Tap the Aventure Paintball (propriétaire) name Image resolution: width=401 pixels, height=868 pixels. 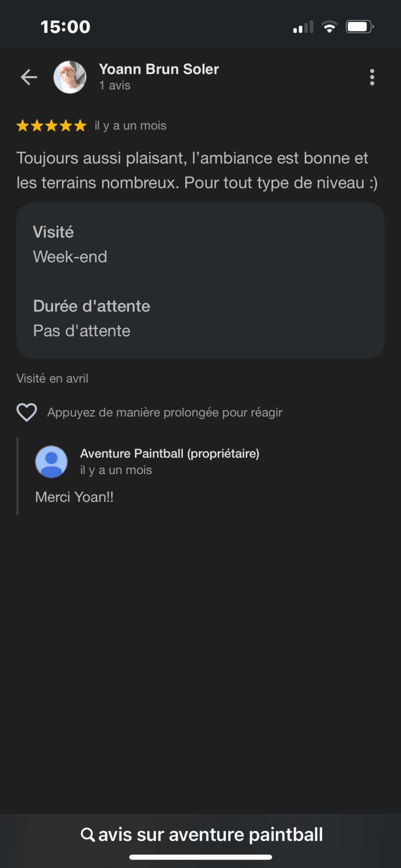(x=170, y=453)
